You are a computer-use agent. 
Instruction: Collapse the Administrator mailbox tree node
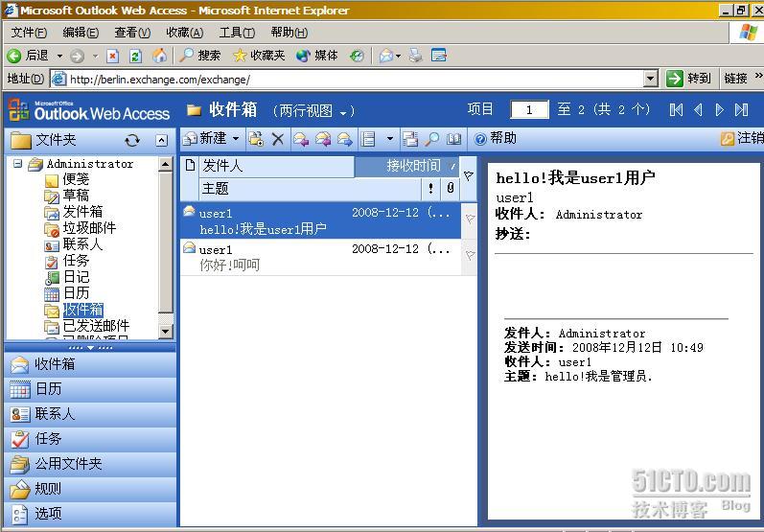pos(18,164)
